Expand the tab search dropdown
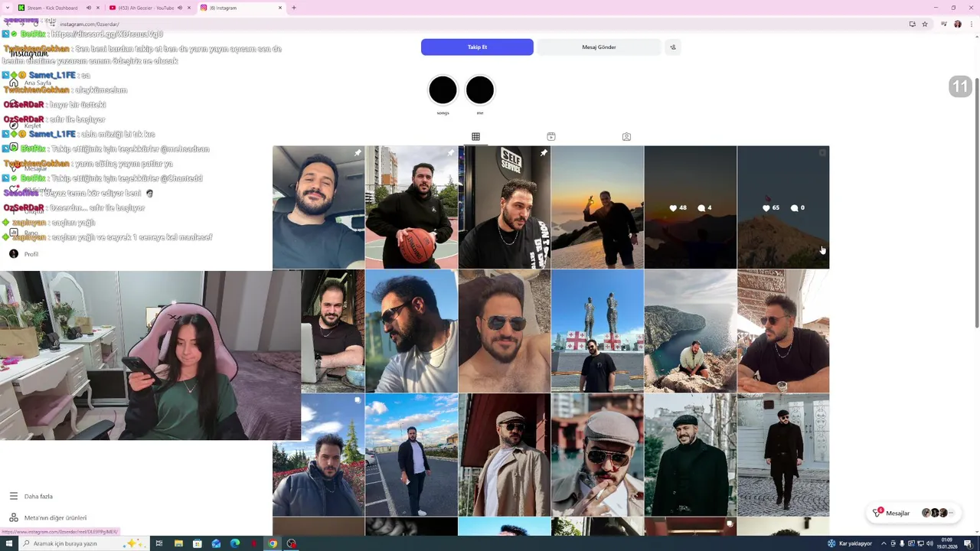 [x=7, y=8]
